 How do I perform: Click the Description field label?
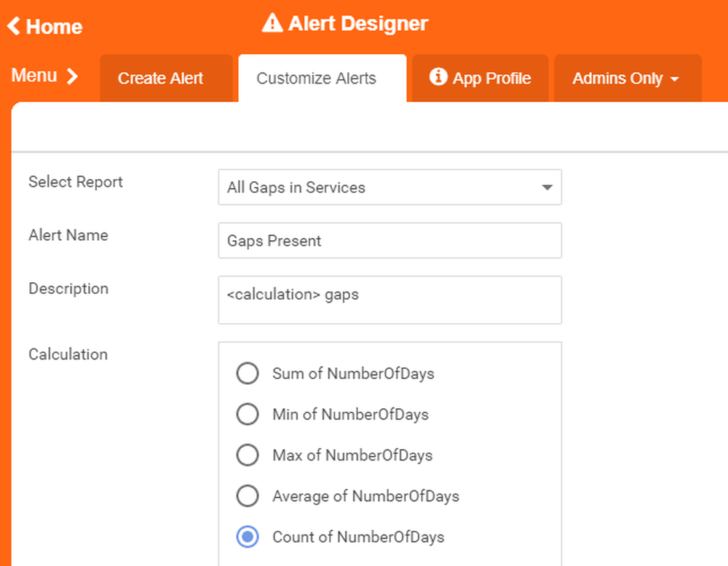coord(68,289)
